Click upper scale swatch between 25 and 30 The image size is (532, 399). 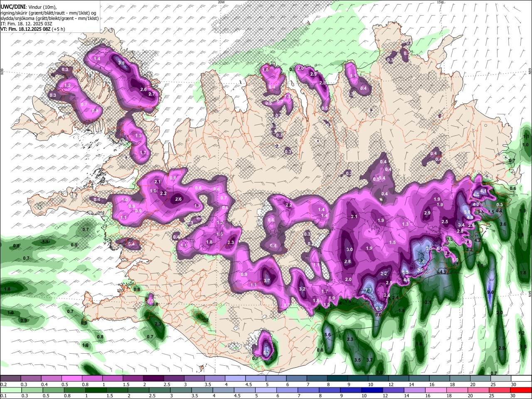coord(500,378)
